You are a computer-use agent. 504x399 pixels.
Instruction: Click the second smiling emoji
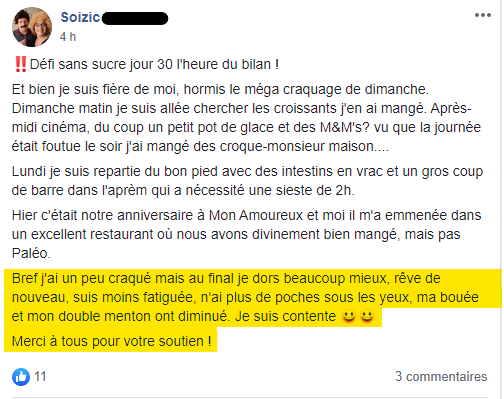(x=367, y=316)
